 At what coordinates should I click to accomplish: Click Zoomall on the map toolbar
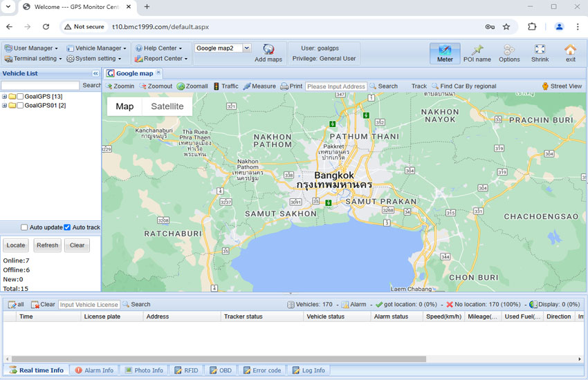point(192,86)
